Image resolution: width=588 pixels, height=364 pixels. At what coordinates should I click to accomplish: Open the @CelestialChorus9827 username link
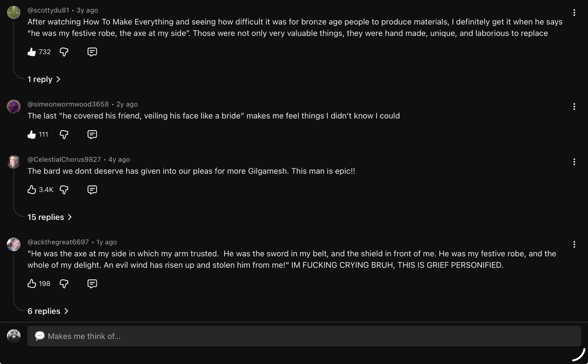coord(64,159)
